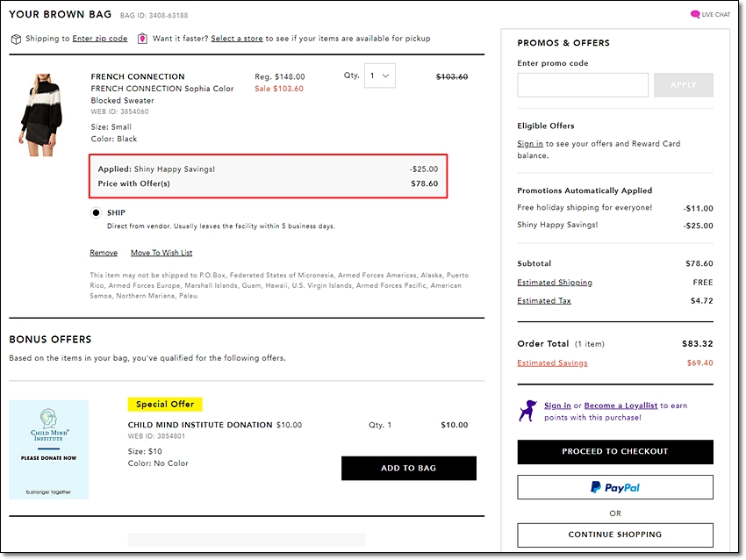Image resolution: width=746 pixels, height=560 pixels.
Task: Click the Child Mind Institute Donation title
Action: pyautogui.click(x=200, y=425)
